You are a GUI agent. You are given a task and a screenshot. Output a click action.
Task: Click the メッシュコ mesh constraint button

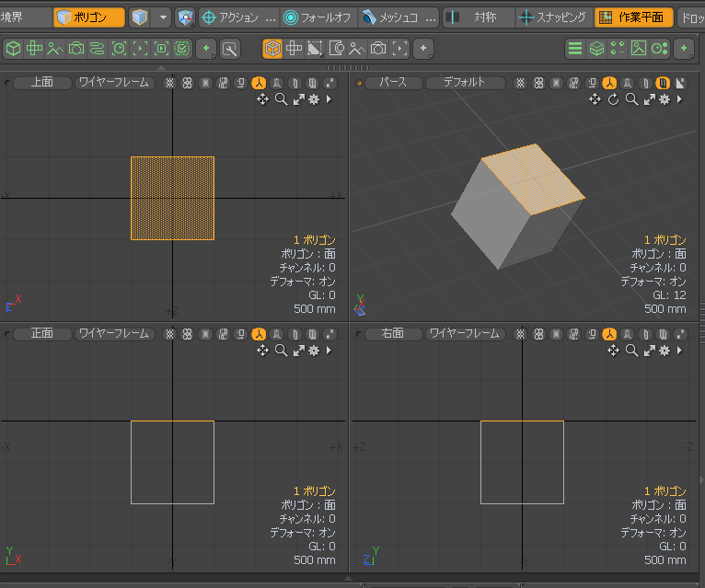[399, 17]
